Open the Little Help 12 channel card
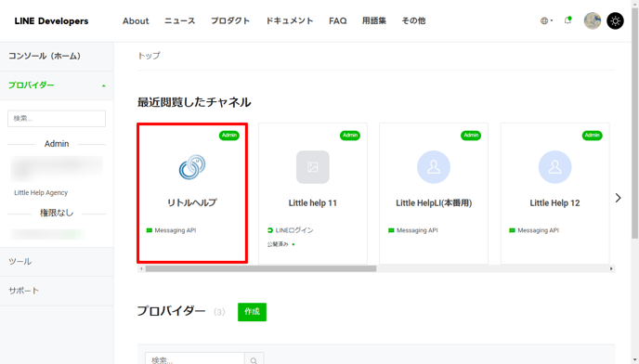639x364 pixels. (554, 193)
